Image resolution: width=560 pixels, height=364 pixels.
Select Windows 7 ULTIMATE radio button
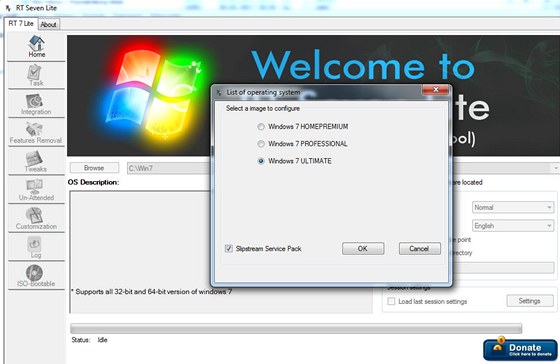pyautogui.click(x=261, y=161)
